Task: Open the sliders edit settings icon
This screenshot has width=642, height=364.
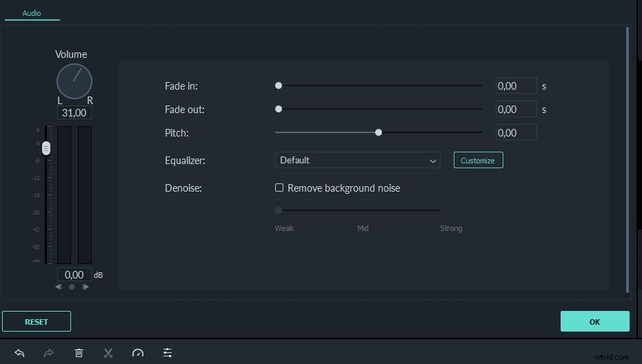Action: point(168,352)
